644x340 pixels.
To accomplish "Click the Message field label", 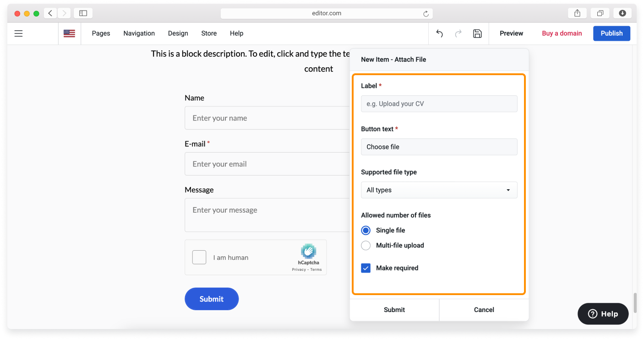I will (199, 190).
